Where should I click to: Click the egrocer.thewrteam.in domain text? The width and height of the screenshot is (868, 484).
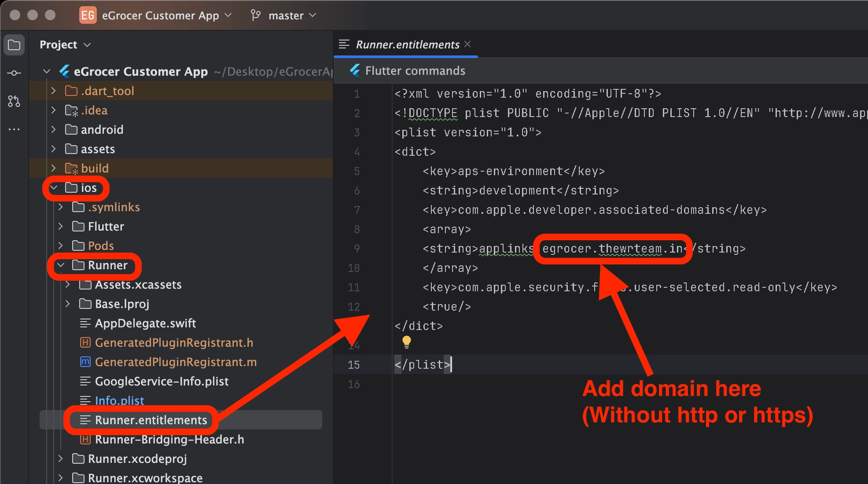tap(613, 249)
